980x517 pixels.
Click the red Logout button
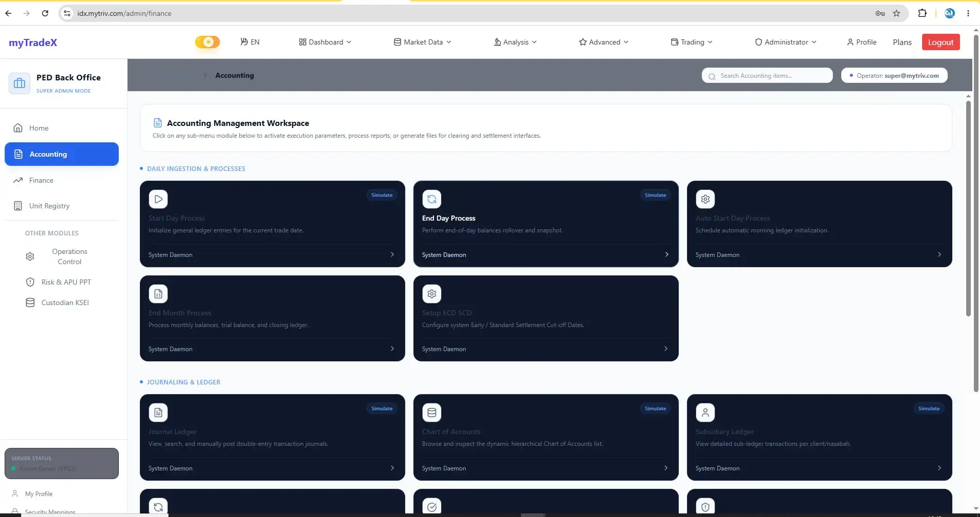pos(941,42)
